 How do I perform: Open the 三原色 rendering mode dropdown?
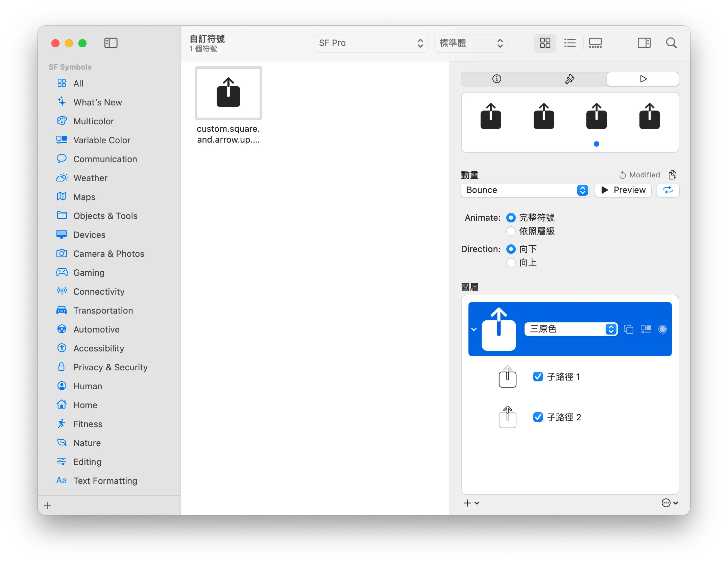(x=571, y=329)
